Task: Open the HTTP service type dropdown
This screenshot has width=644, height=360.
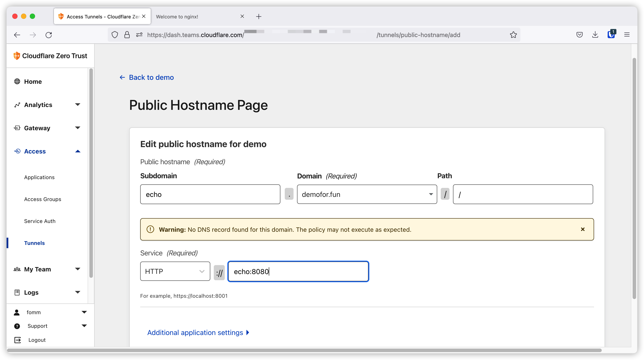Action: pos(175,271)
